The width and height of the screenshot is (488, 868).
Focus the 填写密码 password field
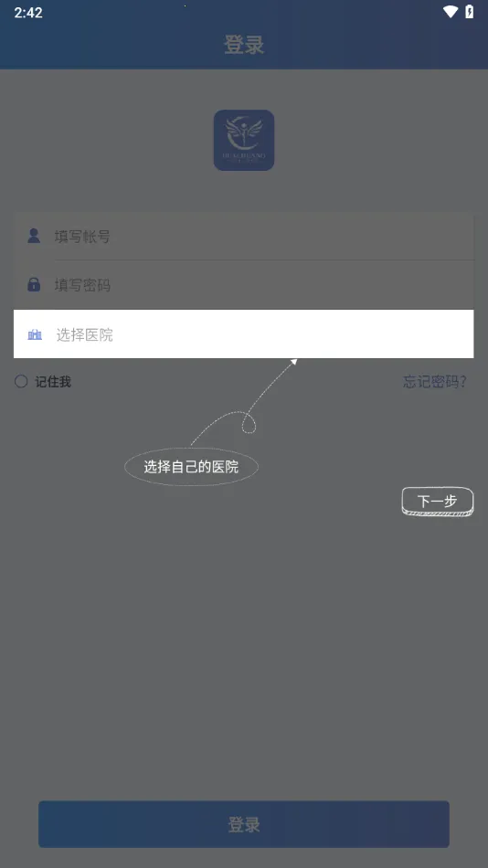pos(244,284)
